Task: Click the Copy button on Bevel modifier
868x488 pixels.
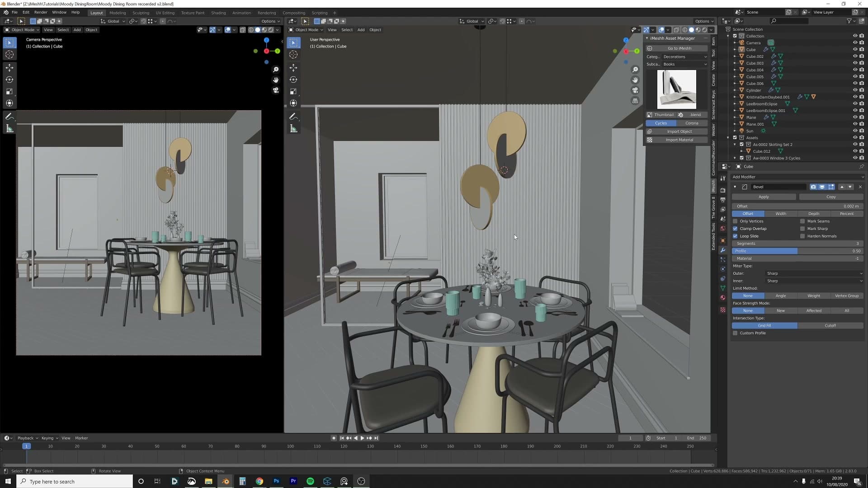Action: coord(831,197)
